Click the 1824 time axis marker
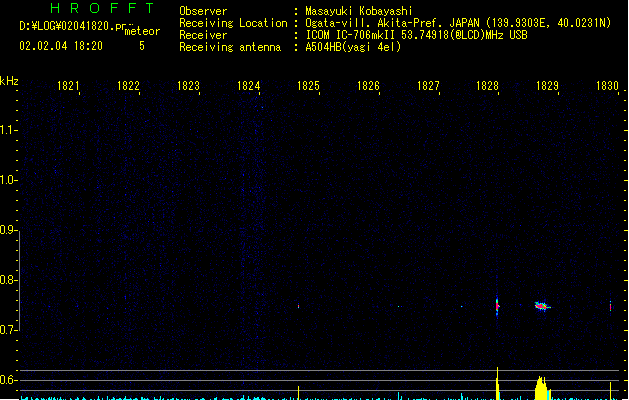 [248, 86]
